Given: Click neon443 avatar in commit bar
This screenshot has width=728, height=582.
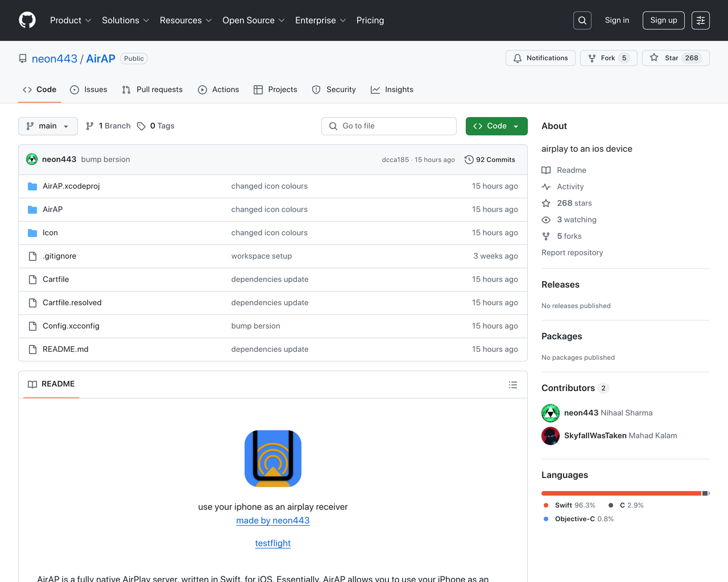Looking at the screenshot, I should pos(32,159).
